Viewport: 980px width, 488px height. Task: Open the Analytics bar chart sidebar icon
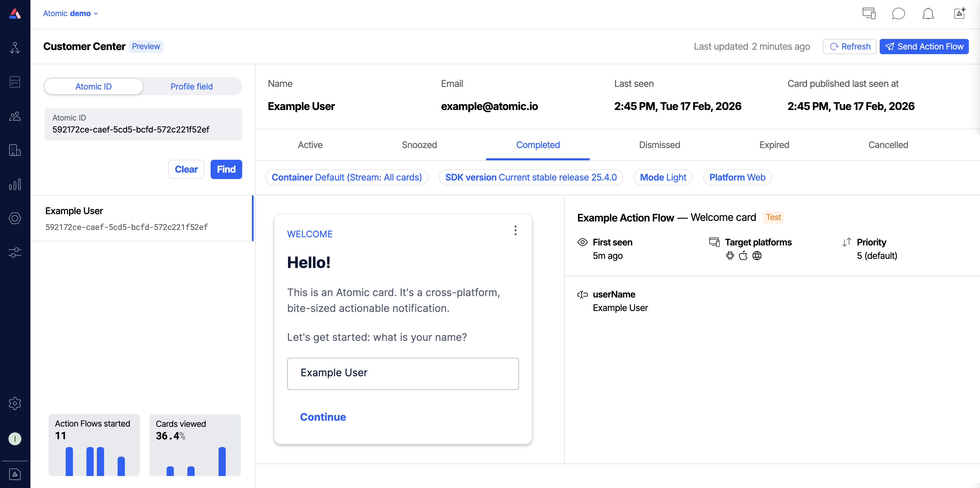[15, 185]
